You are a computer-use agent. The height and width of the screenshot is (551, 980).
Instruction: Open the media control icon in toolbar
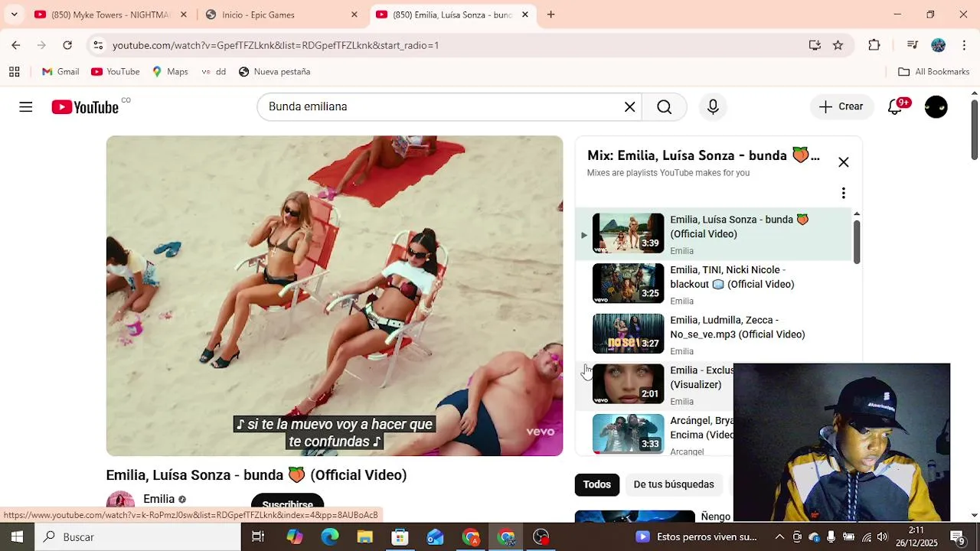tap(912, 45)
